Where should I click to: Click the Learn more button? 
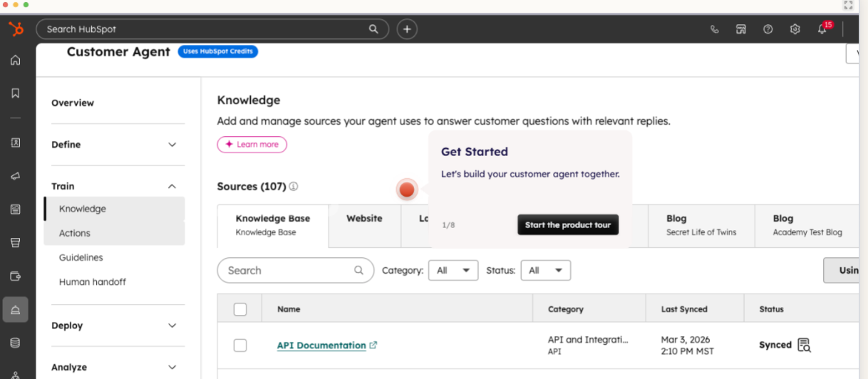click(x=252, y=145)
